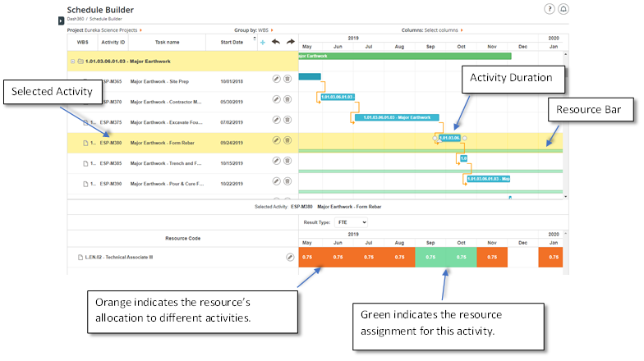Image resolution: width=644 pixels, height=361 pixels.
Task: Open the Project Eureka Science Projects selector
Action: click(x=104, y=30)
